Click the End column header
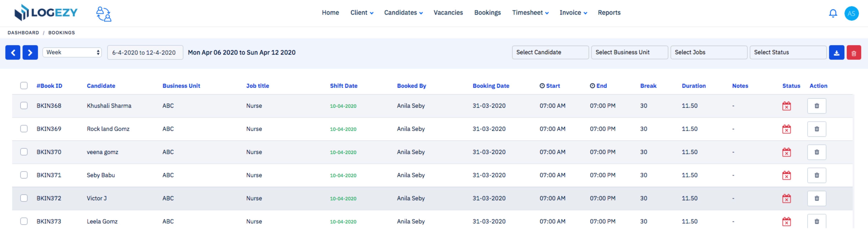The height and width of the screenshot is (237, 868). click(x=598, y=86)
